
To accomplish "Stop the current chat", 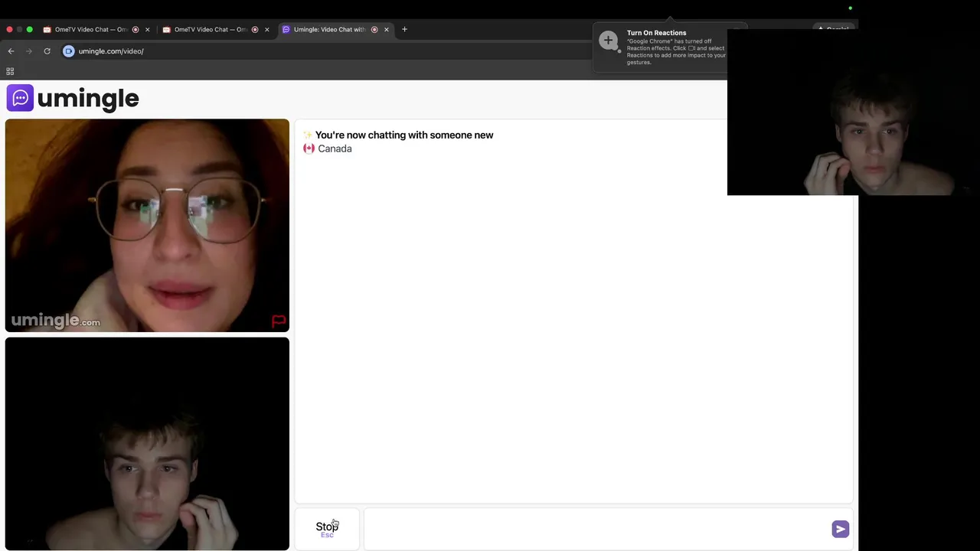I will tap(327, 529).
